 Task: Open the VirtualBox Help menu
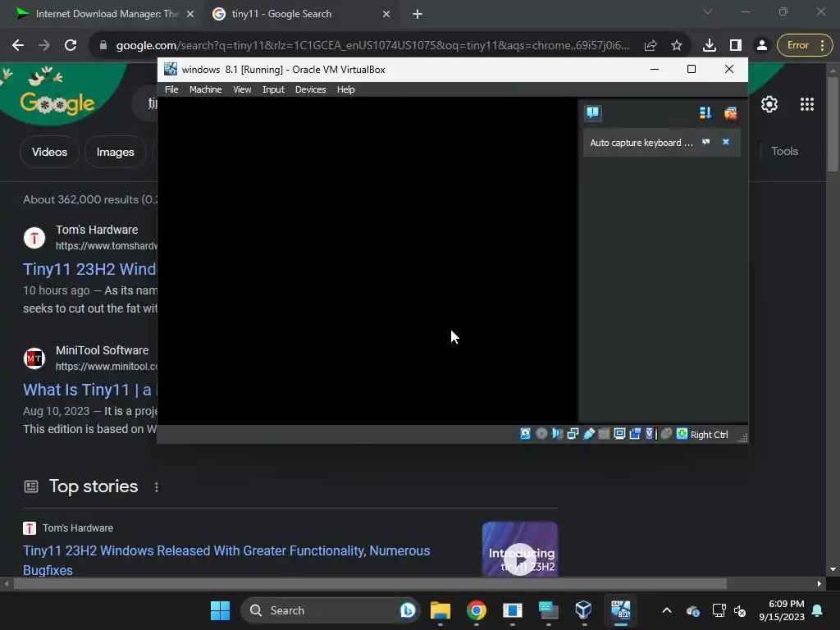345,89
